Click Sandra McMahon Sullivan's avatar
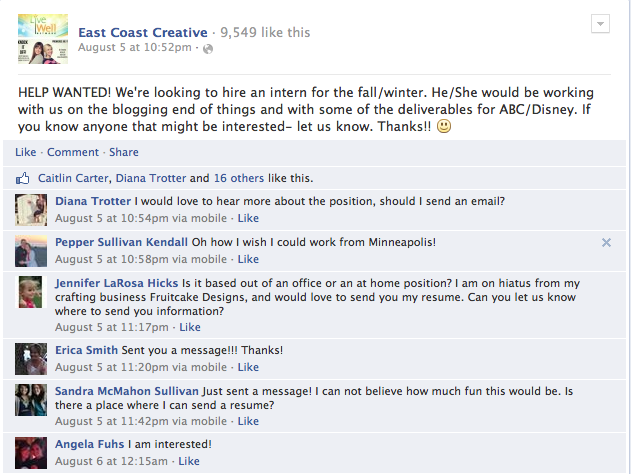 [x=31, y=400]
